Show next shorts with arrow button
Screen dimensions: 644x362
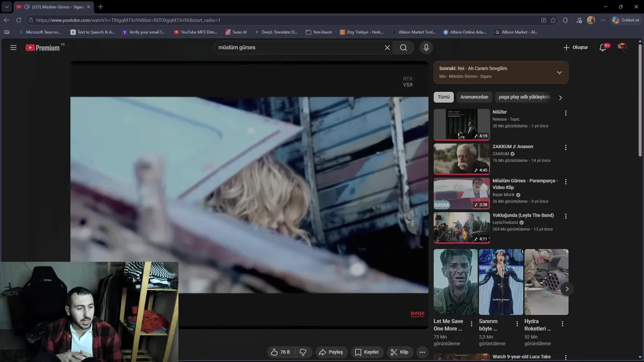click(567, 289)
